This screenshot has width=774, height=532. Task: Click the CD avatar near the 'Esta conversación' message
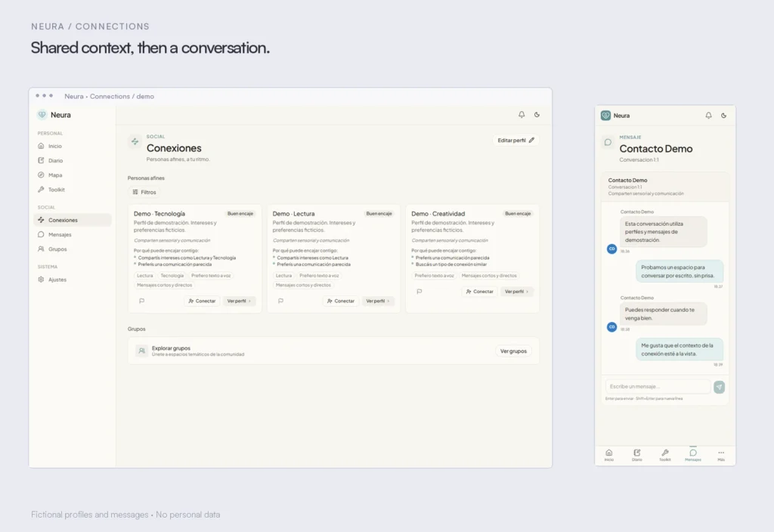coord(611,249)
